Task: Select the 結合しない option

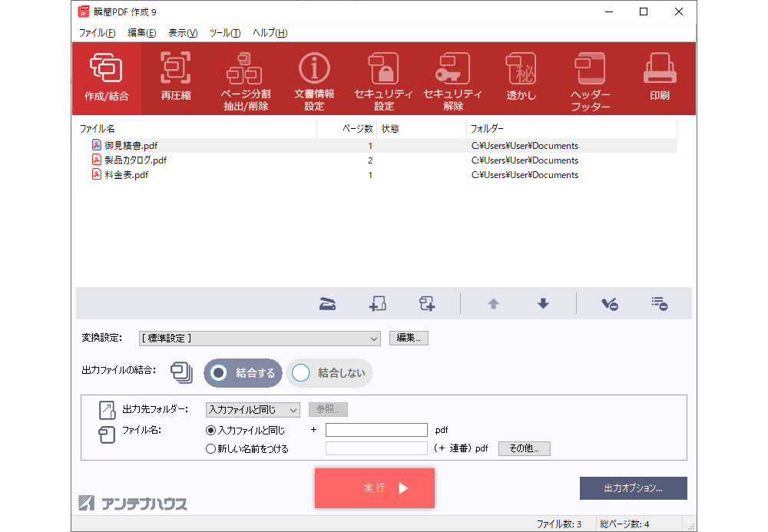Action: [329, 373]
